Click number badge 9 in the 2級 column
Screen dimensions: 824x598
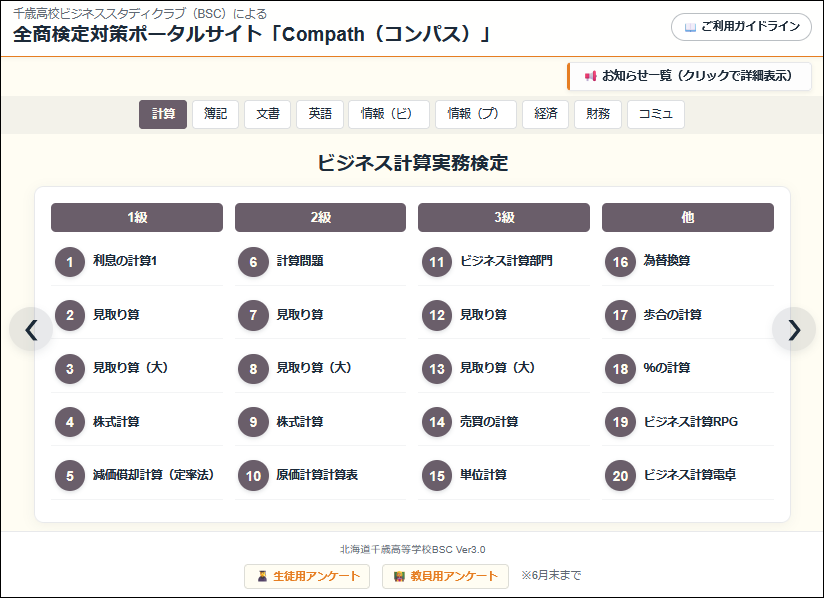[253, 422]
